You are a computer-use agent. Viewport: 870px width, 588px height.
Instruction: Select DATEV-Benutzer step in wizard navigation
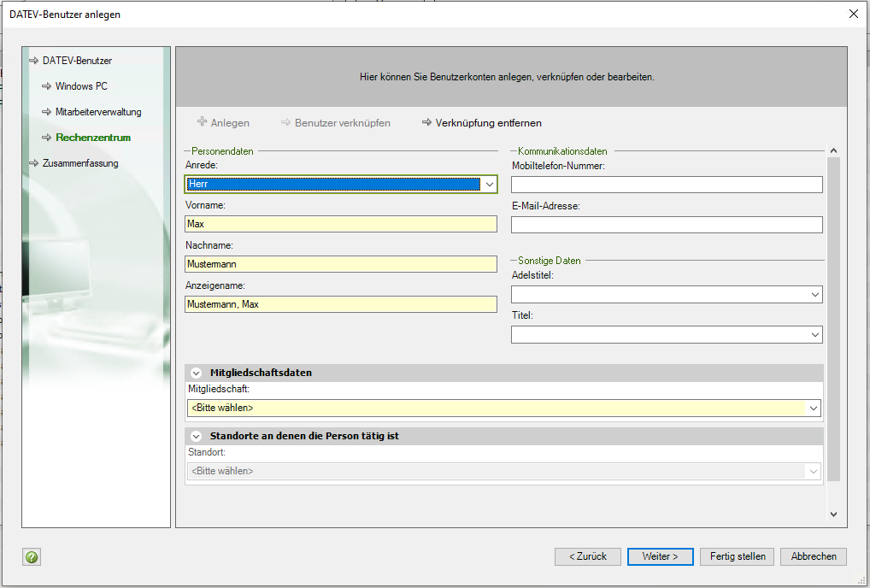pos(77,61)
